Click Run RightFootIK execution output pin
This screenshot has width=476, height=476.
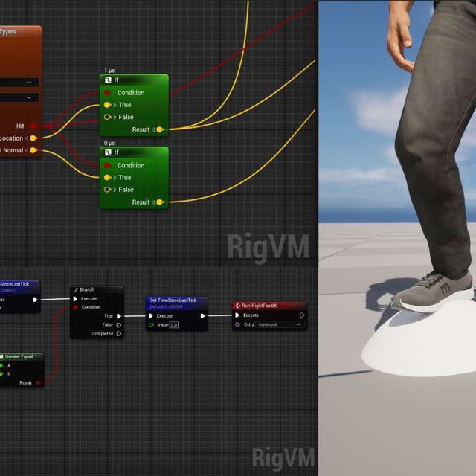(302, 315)
